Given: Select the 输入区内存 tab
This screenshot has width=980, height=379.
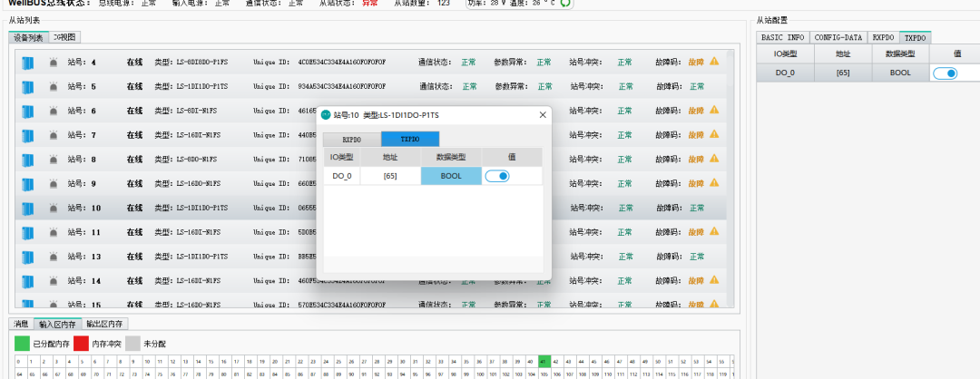Looking at the screenshot, I should (x=57, y=324).
